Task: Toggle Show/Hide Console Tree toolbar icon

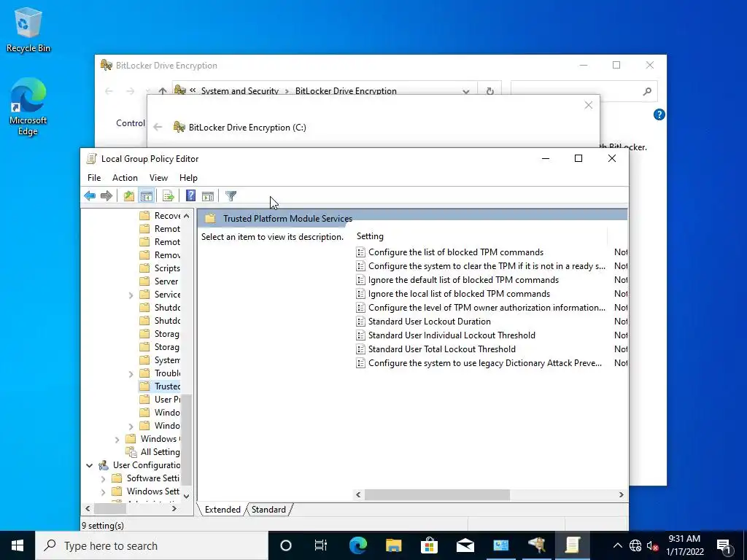Action: (146, 195)
